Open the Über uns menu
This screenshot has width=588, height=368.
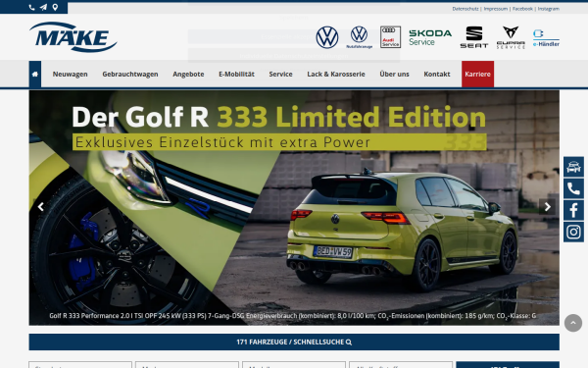coord(394,75)
